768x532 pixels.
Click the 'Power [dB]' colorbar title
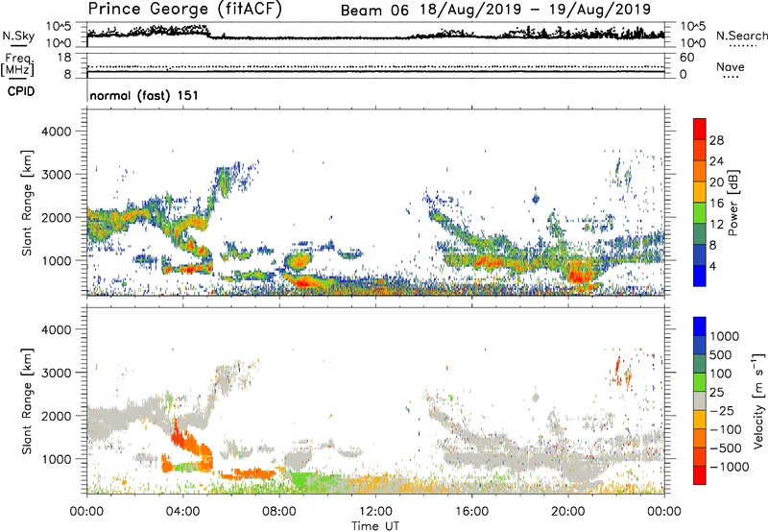[x=732, y=203]
